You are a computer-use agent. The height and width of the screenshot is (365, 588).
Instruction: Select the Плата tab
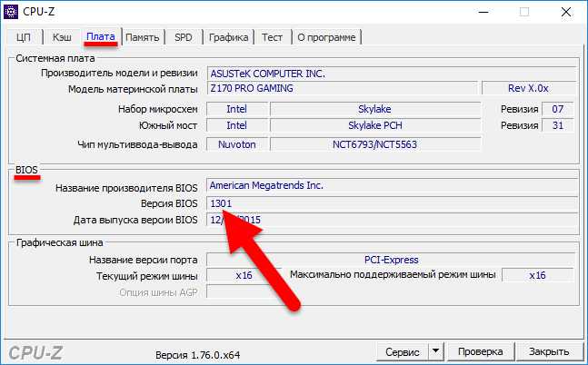[101, 36]
